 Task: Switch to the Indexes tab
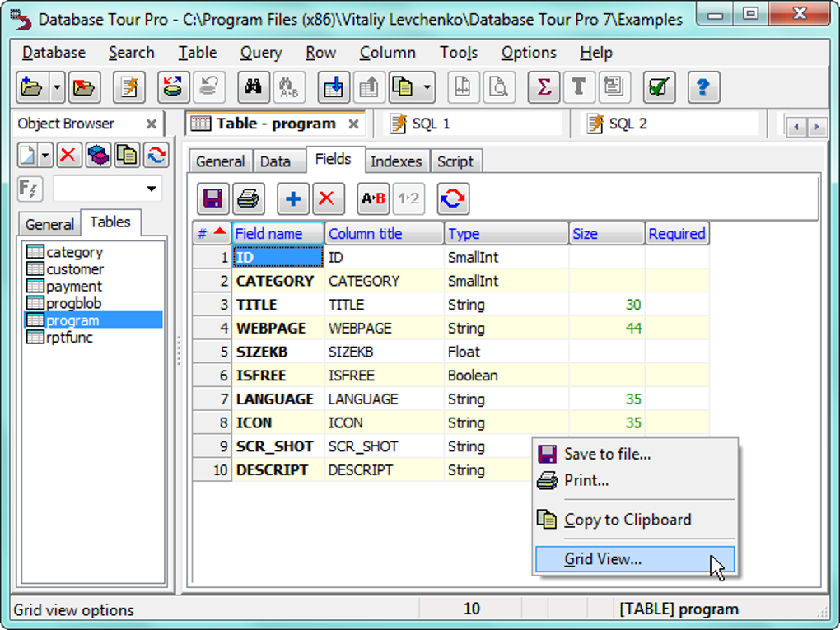click(397, 161)
